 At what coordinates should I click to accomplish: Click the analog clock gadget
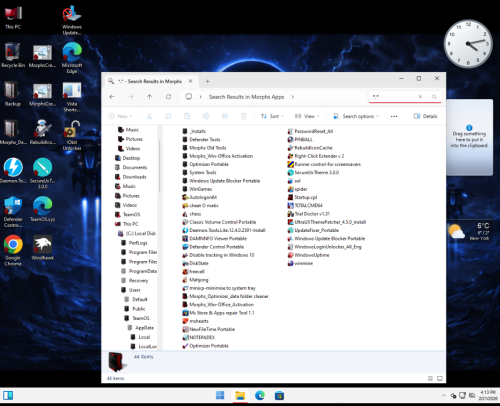(x=468, y=44)
